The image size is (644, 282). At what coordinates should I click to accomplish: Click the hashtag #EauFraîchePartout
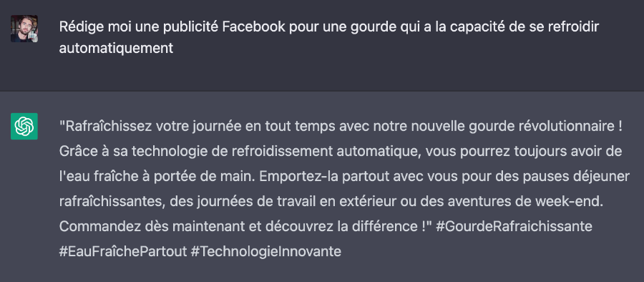[123, 251]
